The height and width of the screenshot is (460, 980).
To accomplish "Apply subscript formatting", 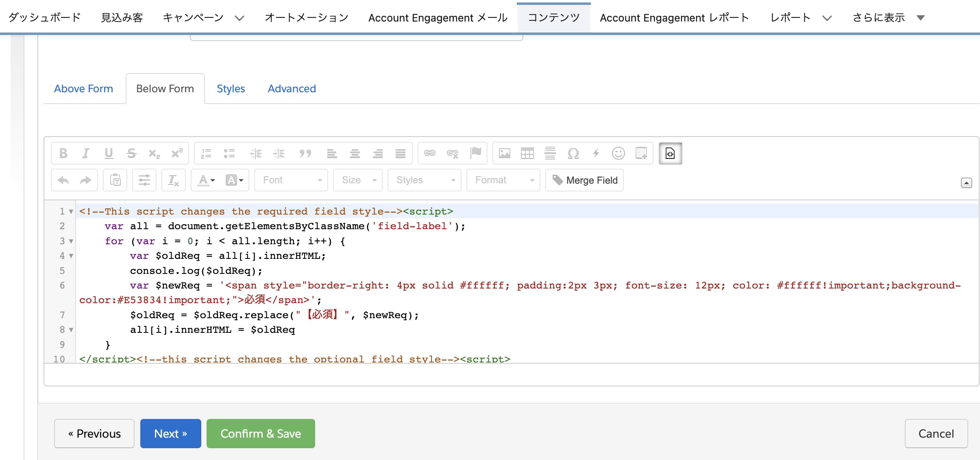I will [x=154, y=153].
